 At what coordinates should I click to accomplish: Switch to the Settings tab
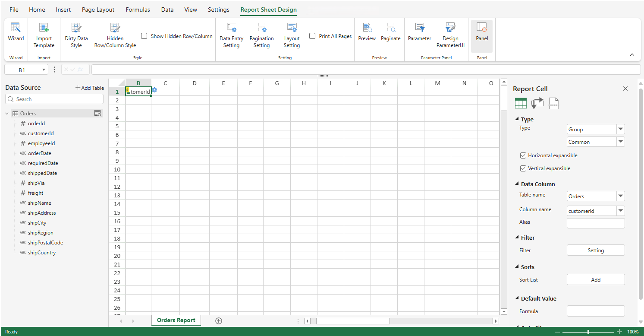[219, 10]
